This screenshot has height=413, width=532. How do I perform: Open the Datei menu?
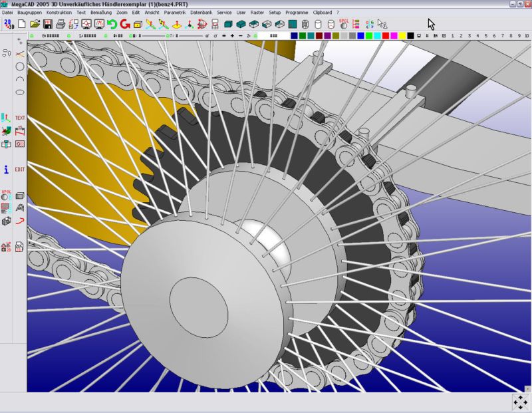pyautogui.click(x=7, y=13)
